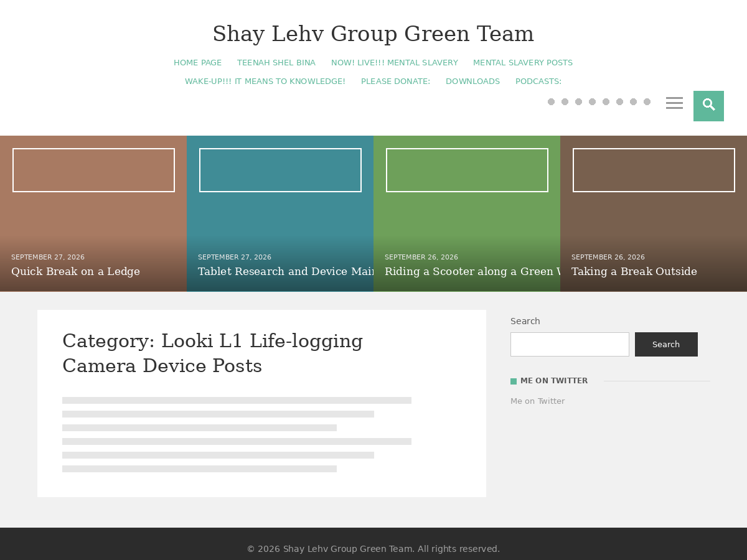
Task: Open the Home Page menu item
Action: pos(197,63)
